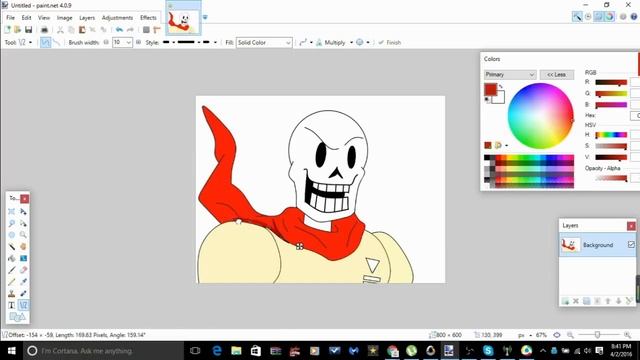This screenshot has width=640, height=360.
Task: Select the Clone Stamp tool
Action: click(11, 293)
